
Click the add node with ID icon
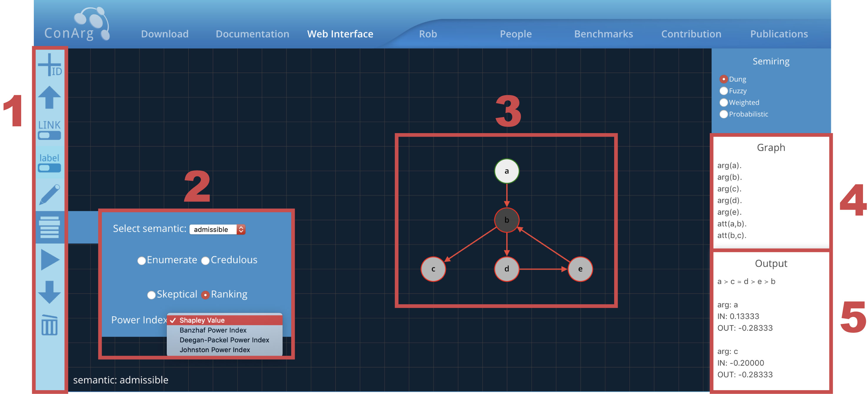(49, 64)
